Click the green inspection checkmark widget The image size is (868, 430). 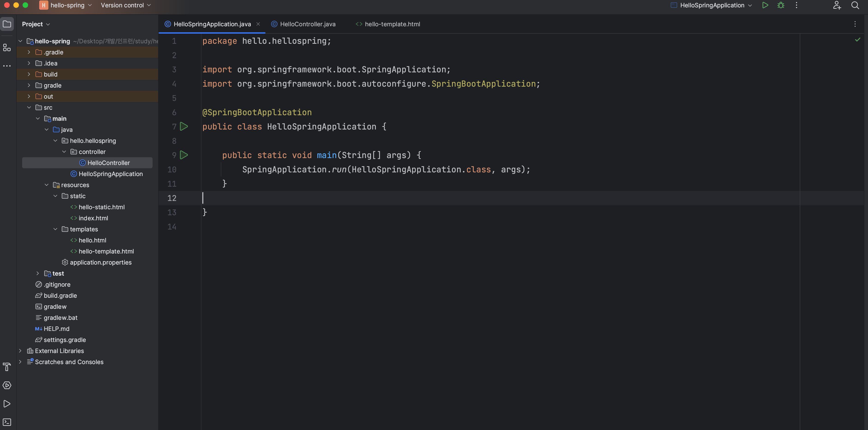click(858, 40)
